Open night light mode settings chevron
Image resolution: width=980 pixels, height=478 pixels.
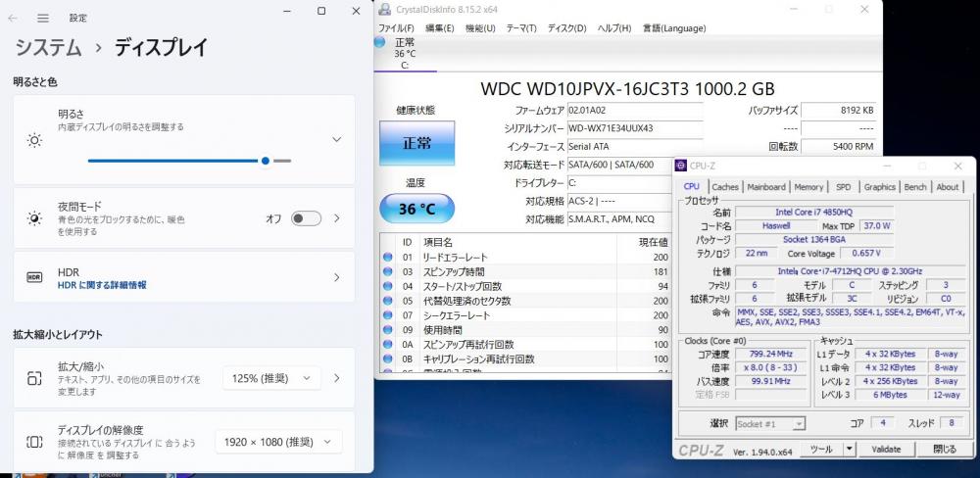click(337, 218)
